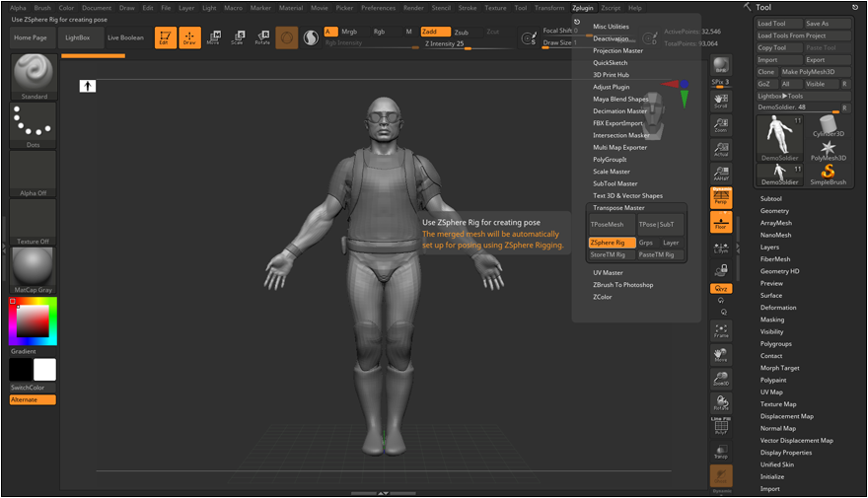
Task: Open the Zplugin menu
Action: point(582,8)
